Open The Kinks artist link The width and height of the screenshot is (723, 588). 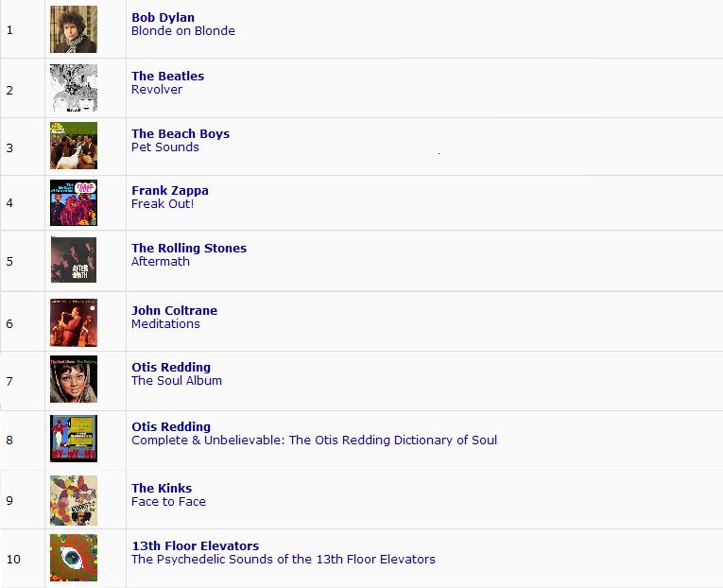tap(162, 488)
